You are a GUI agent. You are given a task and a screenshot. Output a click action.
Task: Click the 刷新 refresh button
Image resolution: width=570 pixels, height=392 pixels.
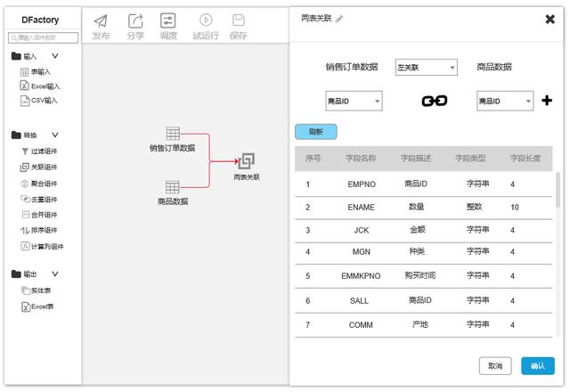pyautogui.click(x=316, y=132)
